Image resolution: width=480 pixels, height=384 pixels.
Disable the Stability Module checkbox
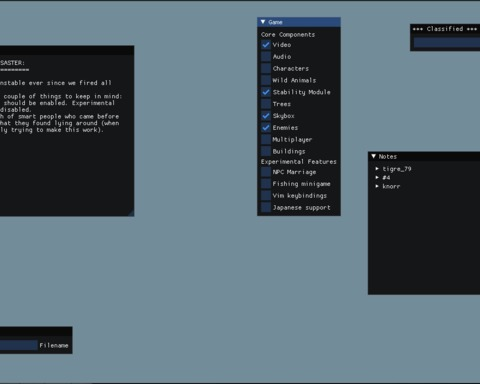click(x=266, y=92)
